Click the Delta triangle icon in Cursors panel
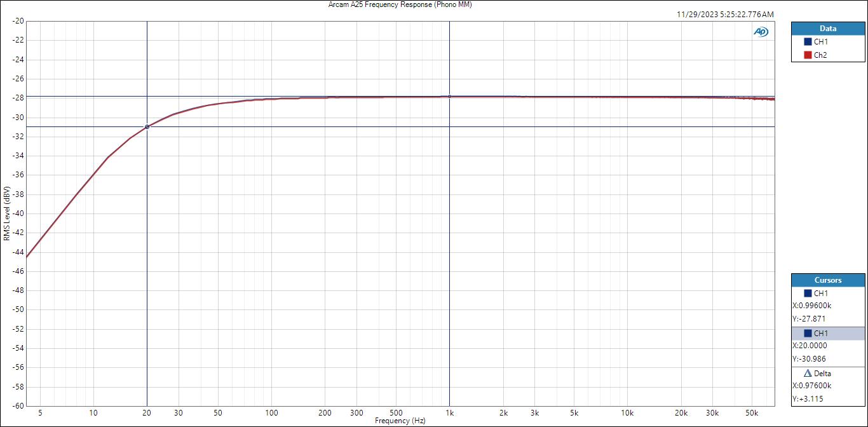 pyautogui.click(x=808, y=374)
